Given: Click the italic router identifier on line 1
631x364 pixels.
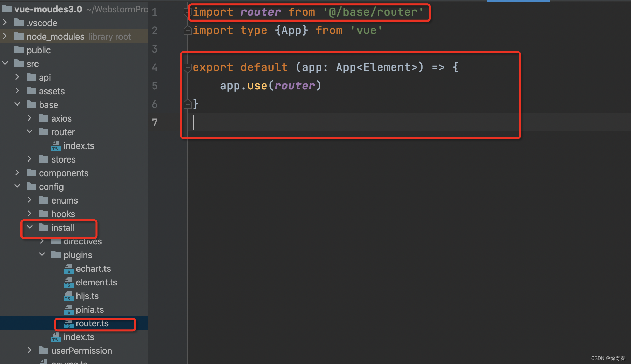Looking at the screenshot, I should point(261,12).
